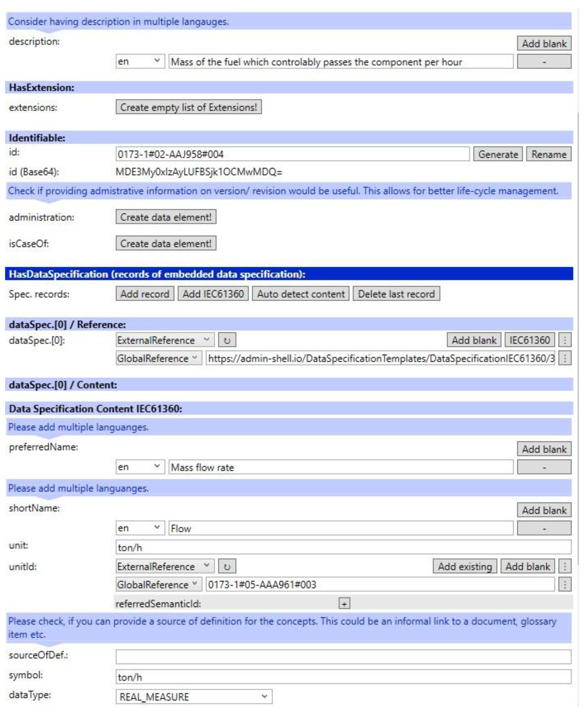This screenshot has width=588, height=714.
Task: Click Delete last record button
Action: click(x=396, y=294)
